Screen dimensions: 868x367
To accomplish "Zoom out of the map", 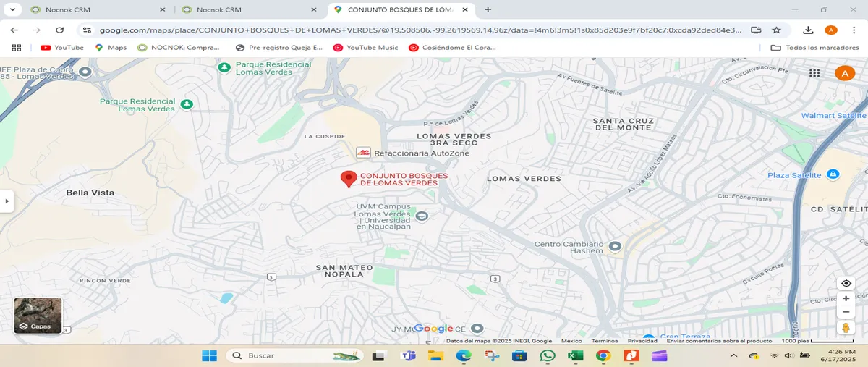I will 846,312.
